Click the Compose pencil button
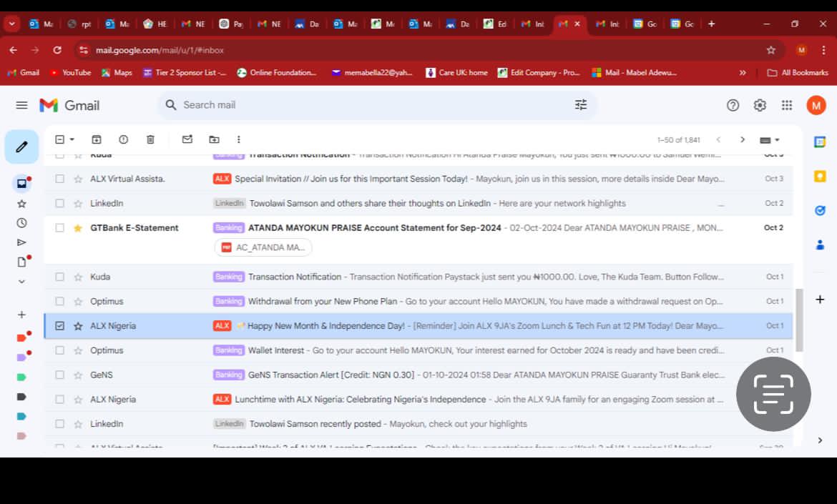 click(21, 147)
